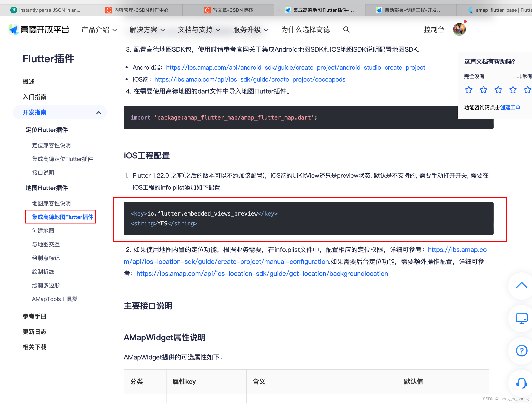
Task: Switch to 内容管理-CSDN创作中心 tab
Action: tap(137, 10)
